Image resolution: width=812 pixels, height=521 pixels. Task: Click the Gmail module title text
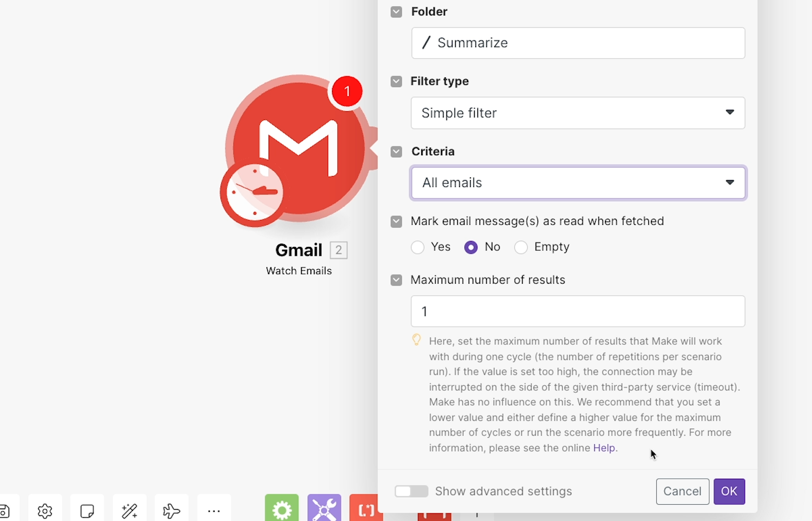click(x=298, y=250)
